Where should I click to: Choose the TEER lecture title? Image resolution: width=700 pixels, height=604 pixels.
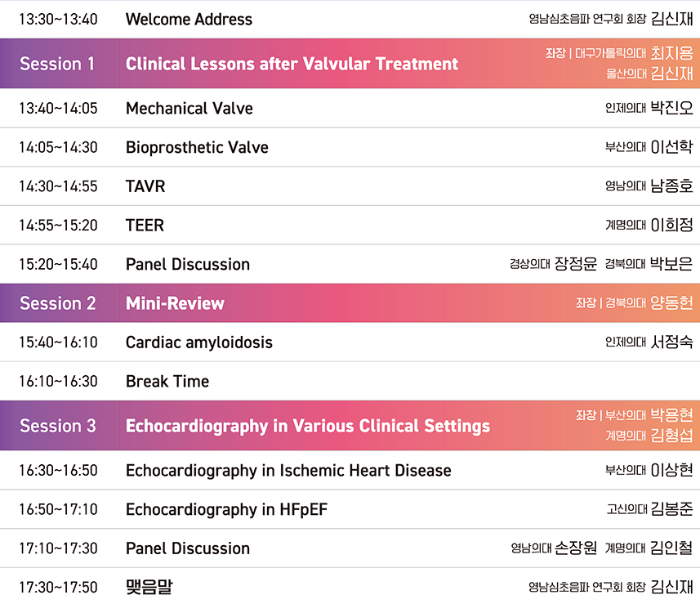145,225
